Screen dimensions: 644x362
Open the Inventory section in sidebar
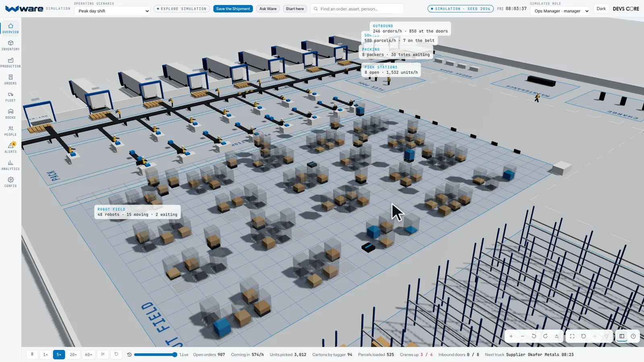[x=10, y=45]
